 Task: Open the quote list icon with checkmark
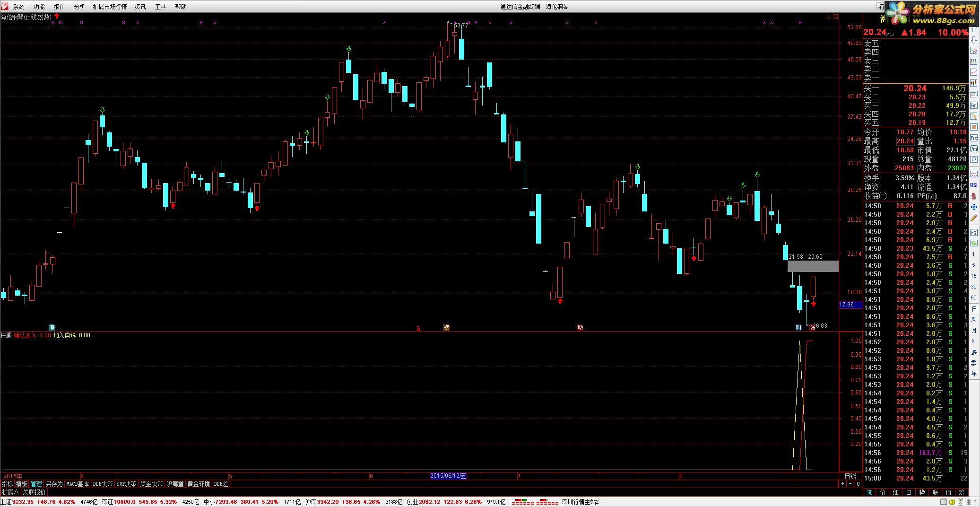pos(974,50)
